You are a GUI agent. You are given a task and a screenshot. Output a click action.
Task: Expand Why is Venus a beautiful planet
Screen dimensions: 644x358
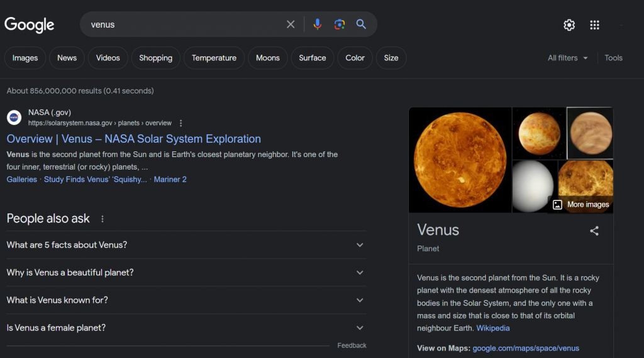(x=186, y=273)
